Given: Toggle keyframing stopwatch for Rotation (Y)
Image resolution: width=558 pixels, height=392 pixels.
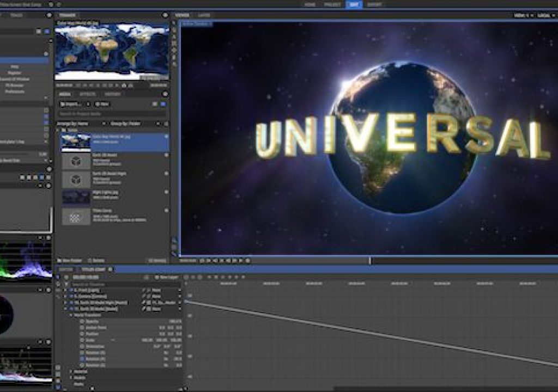Looking at the screenshot, I should [82, 359].
